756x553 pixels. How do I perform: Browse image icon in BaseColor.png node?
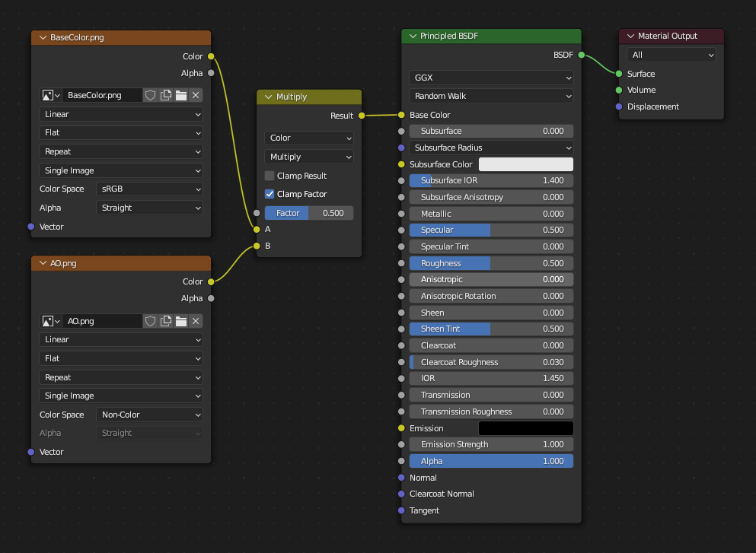pyautogui.click(x=50, y=95)
